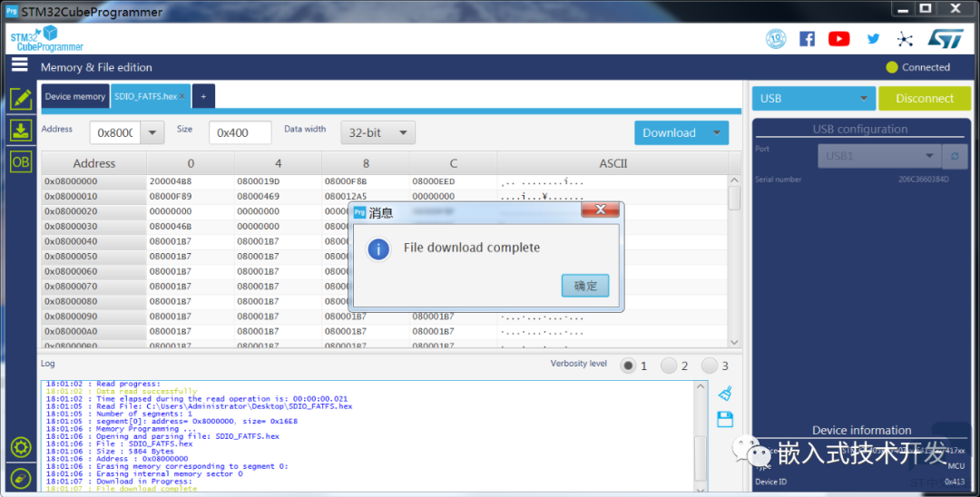Click the memory table scrollbar down arrow

click(734, 342)
